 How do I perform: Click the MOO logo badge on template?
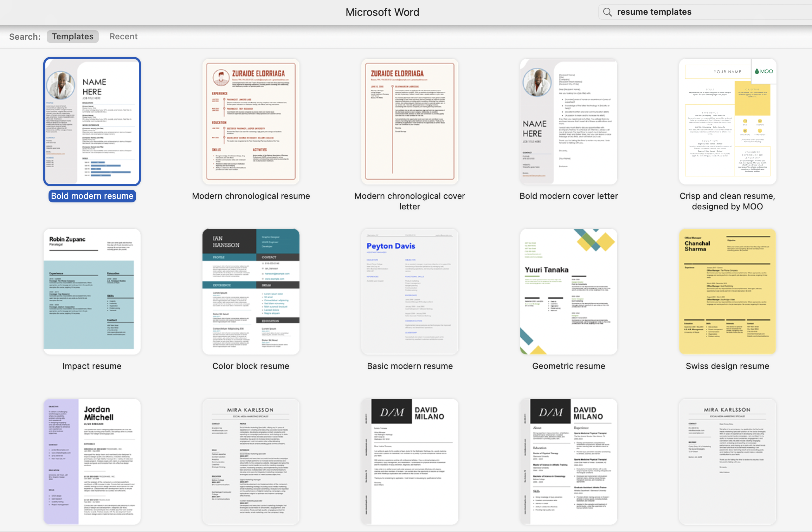tap(763, 71)
